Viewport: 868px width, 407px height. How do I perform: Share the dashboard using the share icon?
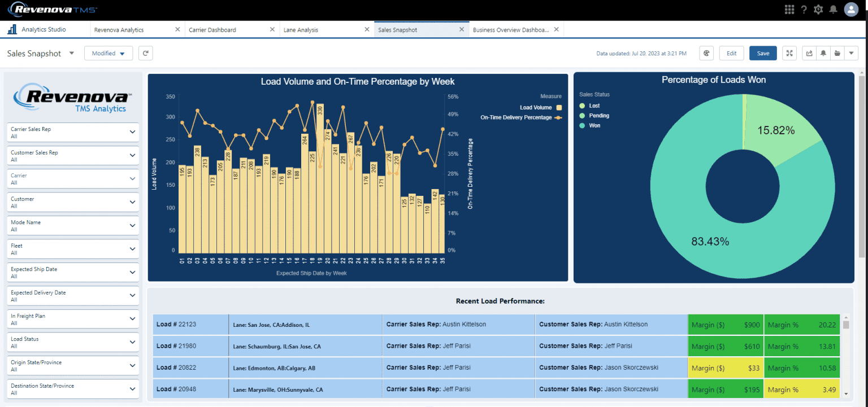(809, 52)
